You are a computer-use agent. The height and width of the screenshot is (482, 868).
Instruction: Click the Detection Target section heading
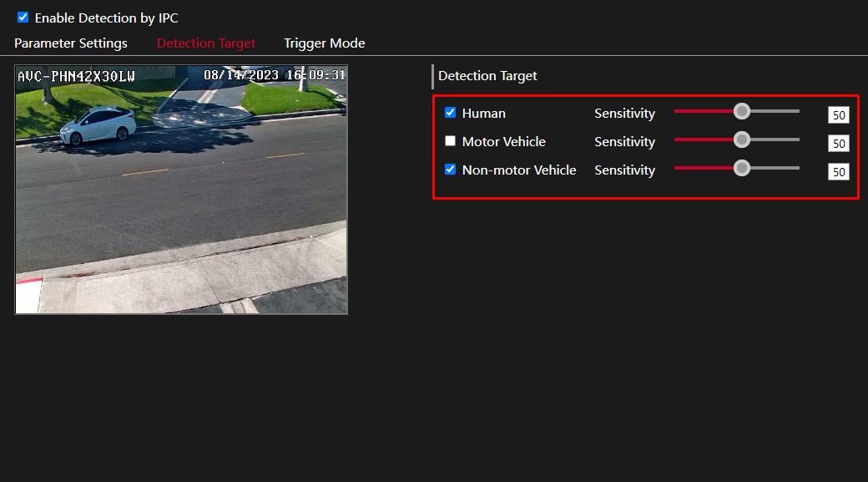(487, 76)
